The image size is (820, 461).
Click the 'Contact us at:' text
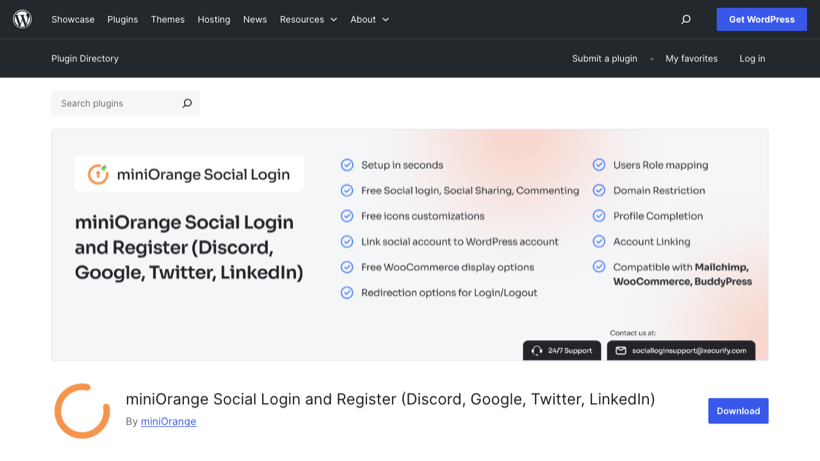coord(632,333)
